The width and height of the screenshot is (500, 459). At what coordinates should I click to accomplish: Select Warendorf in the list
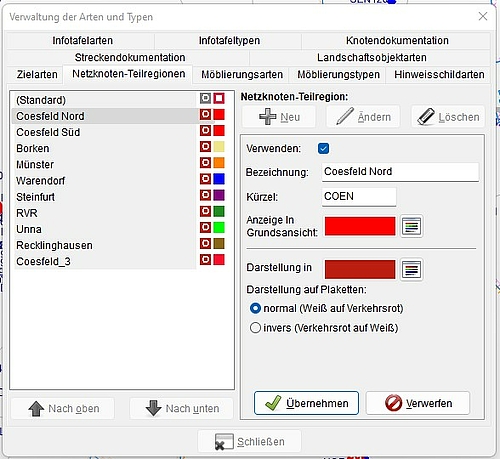[104, 181]
